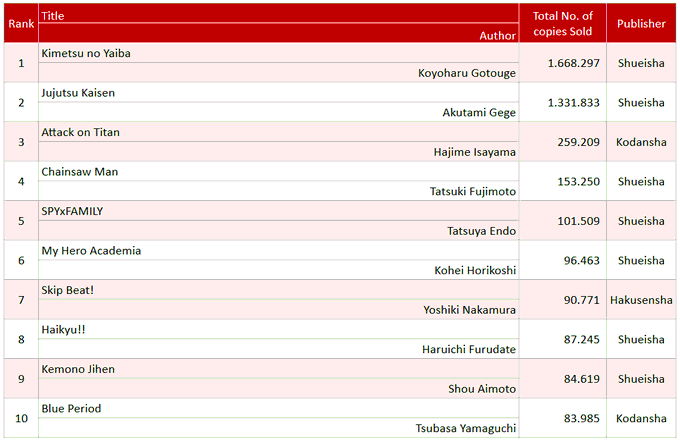The height and width of the screenshot is (442, 680).
Task: Select rank number 2
Action: [21, 103]
